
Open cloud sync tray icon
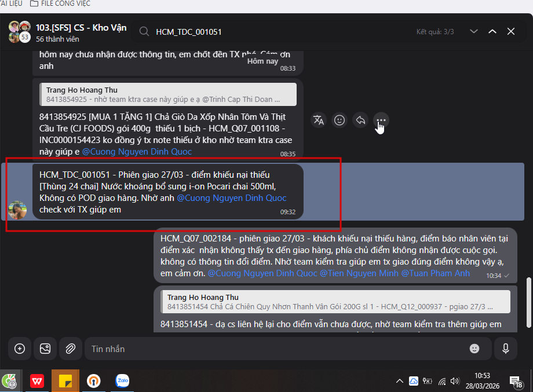[413, 381]
